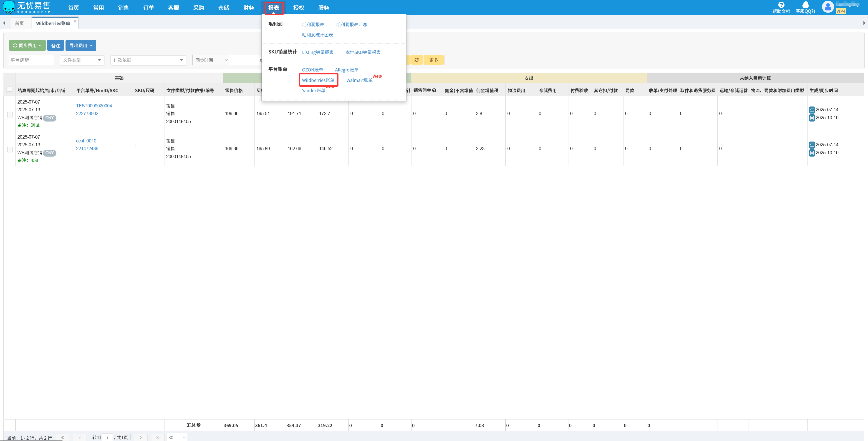The height and width of the screenshot is (441, 868).
Task: Expand the 文件类型 dropdown
Action: (82, 60)
